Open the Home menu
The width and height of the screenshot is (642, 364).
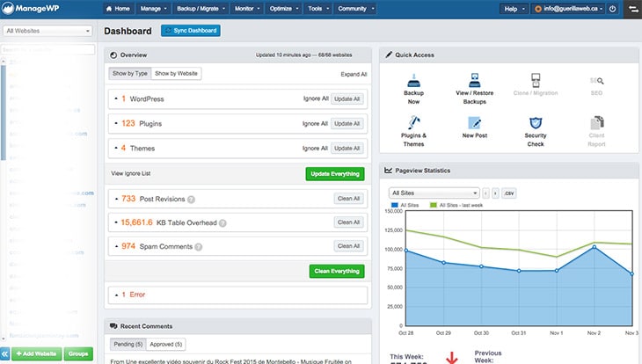118,9
